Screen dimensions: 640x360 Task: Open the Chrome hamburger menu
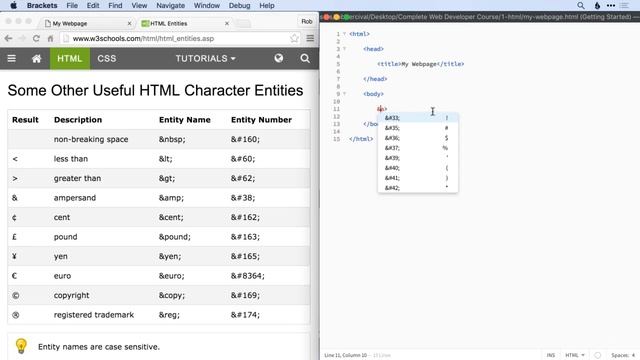[x=310, y=38]
